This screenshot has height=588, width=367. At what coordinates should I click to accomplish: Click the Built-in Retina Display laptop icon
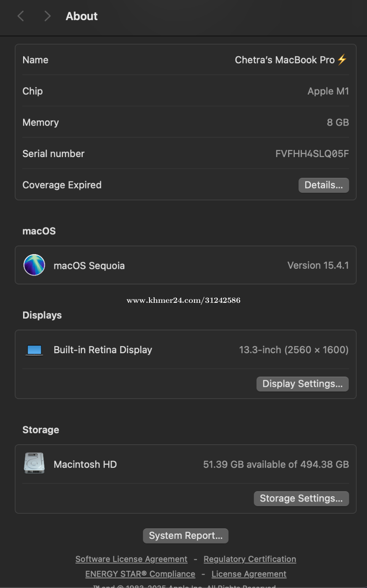pyautogui.click(x=34, y=350)
